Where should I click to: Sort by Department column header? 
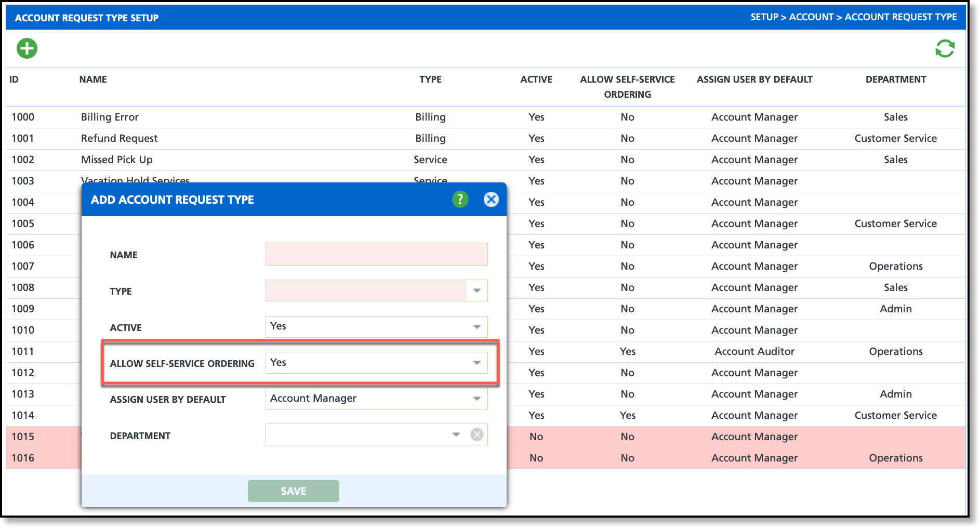[896, 80]
